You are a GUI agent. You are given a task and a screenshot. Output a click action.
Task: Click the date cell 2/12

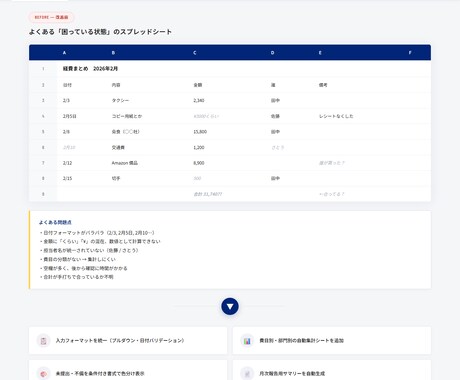click(x=67, y=163)
